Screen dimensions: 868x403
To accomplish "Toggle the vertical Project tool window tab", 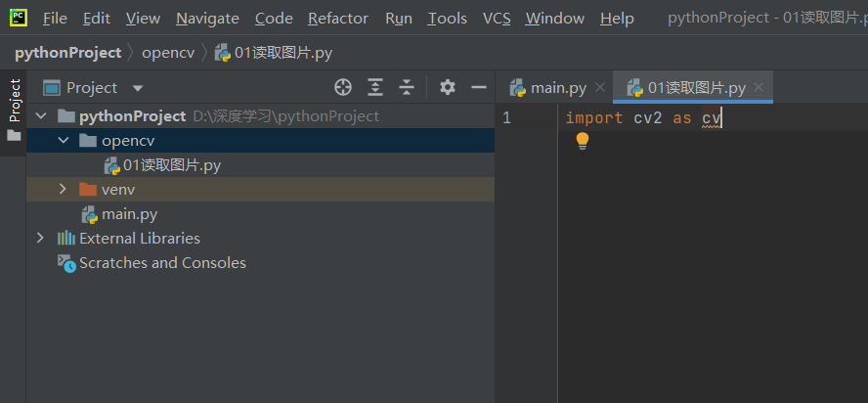I will tap(15, 101).
